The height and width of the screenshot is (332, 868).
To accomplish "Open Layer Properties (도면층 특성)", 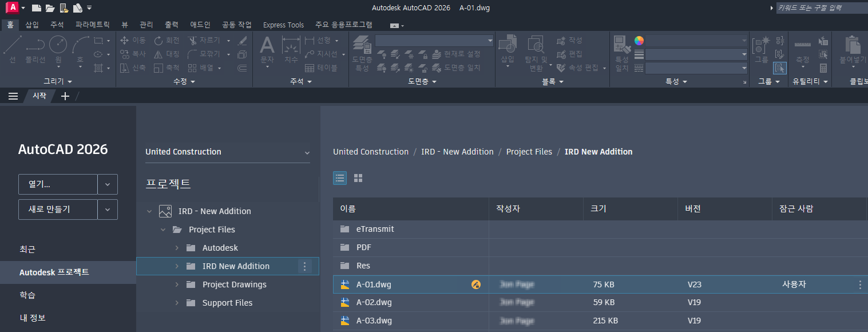I will pyautogui.click(x=362, y=53).
